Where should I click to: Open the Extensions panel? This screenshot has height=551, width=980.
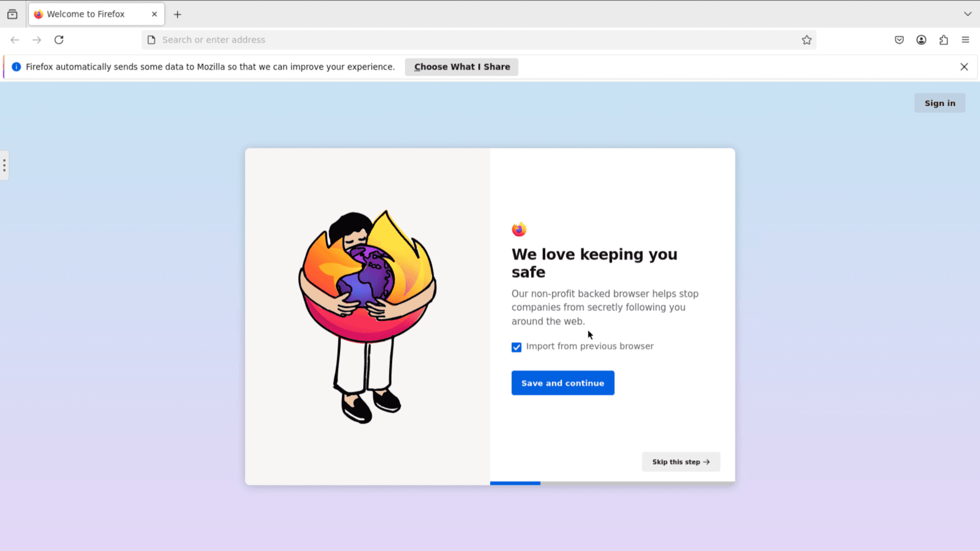coord(944,40)
